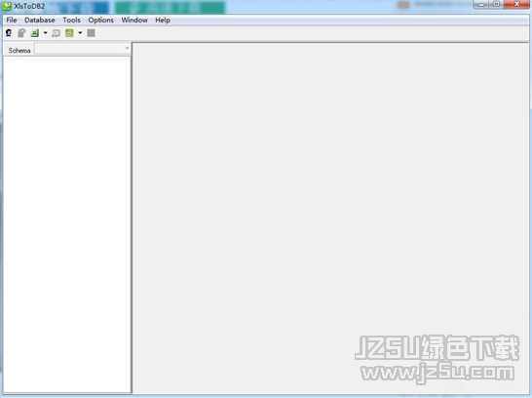The width and height of the screenshot is (532, 398).
Task: Click the connect-to-database person icon
Action: coord(9,33)
